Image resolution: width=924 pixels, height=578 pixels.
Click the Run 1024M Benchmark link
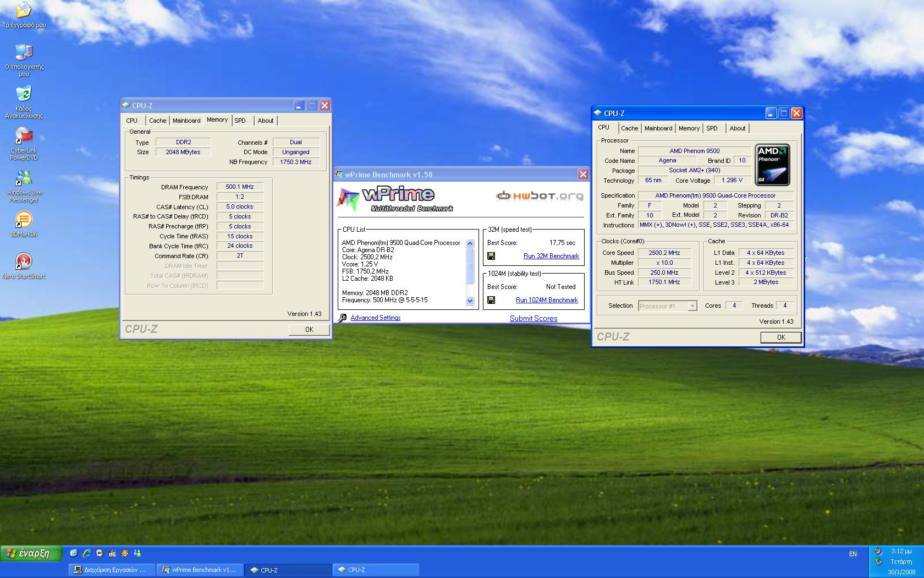[x=547, y=300]
